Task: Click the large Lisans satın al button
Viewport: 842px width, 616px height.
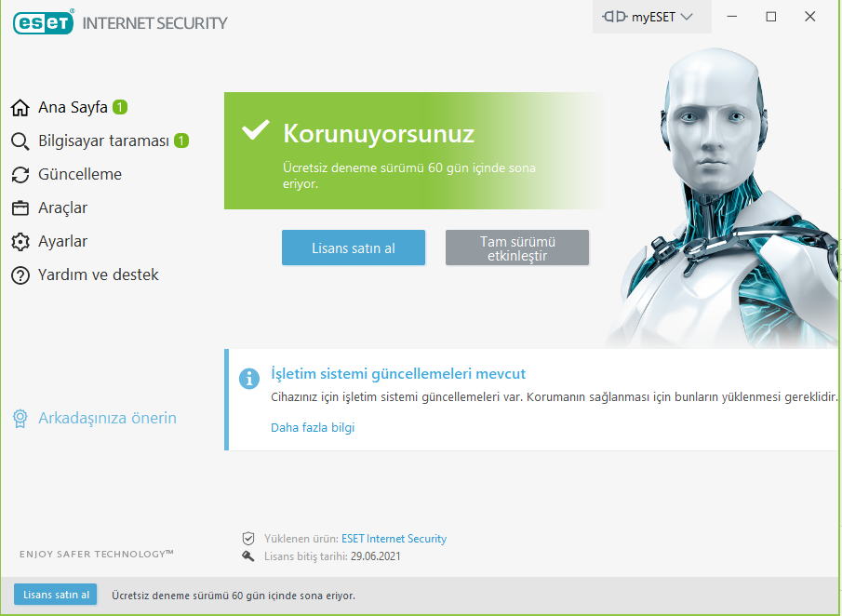Action: click(x=354, y=248)
